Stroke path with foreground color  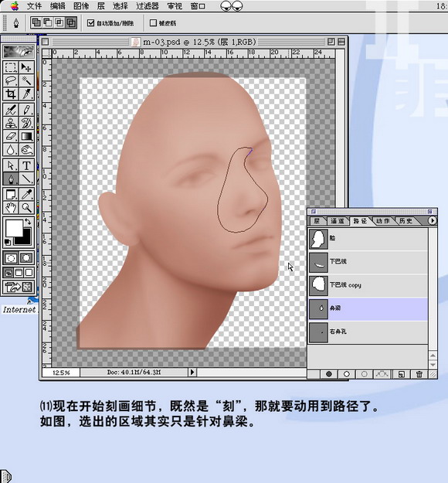(346, 374)
